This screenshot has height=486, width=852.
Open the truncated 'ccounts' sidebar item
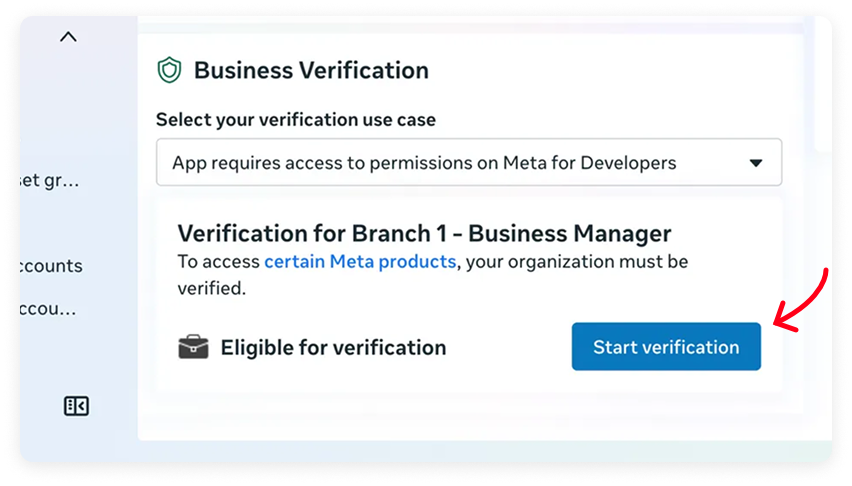point(51,266)
